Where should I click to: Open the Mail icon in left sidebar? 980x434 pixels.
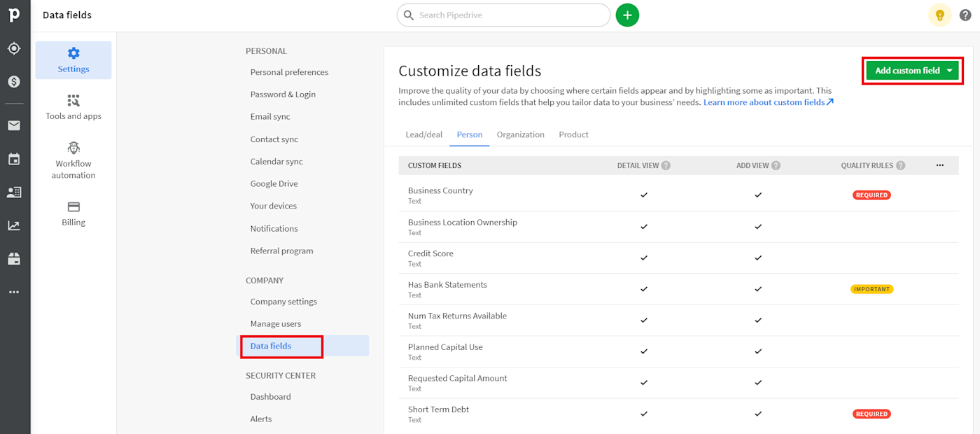[x=14, y=126]
